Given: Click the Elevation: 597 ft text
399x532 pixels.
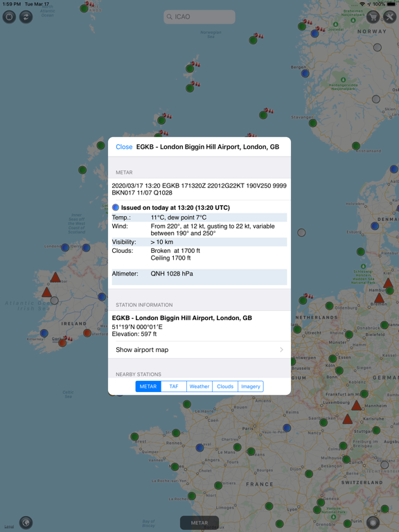Looking at the screenshot, I should tap(134, 334).
